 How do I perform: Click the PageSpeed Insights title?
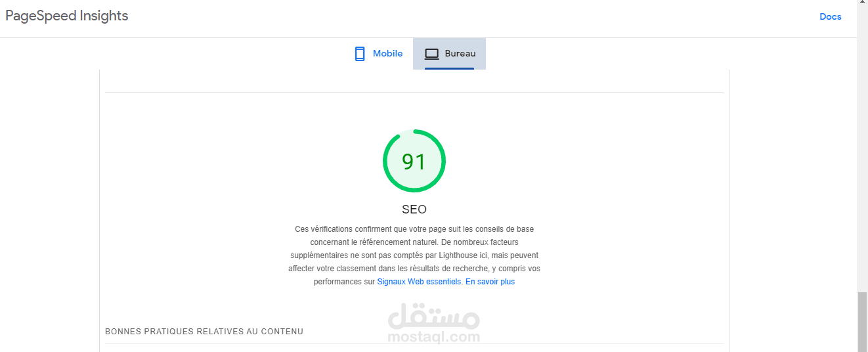67,16
